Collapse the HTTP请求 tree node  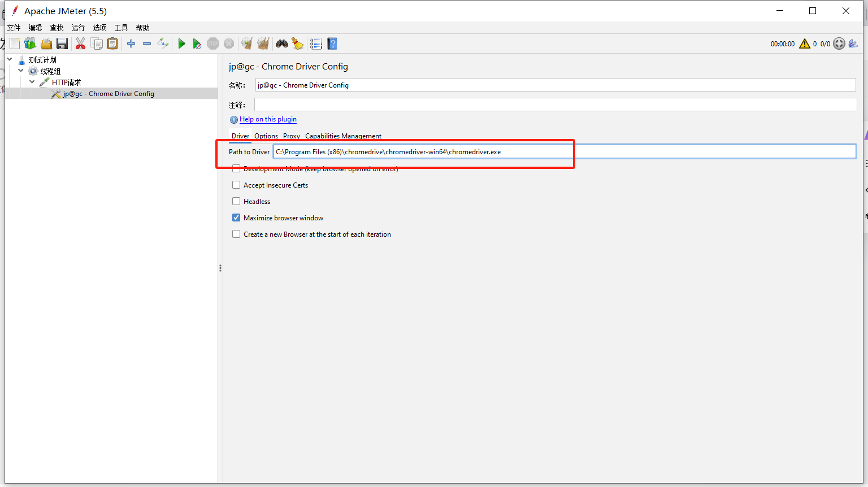32,82
